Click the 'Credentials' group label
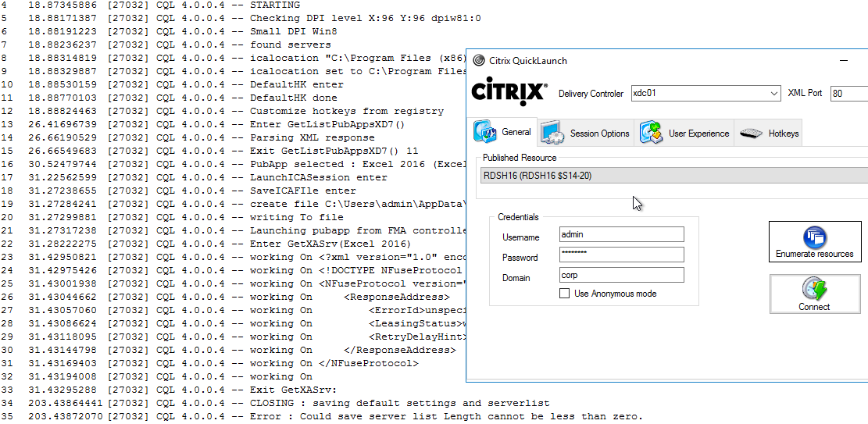 (x=518, y=218)
